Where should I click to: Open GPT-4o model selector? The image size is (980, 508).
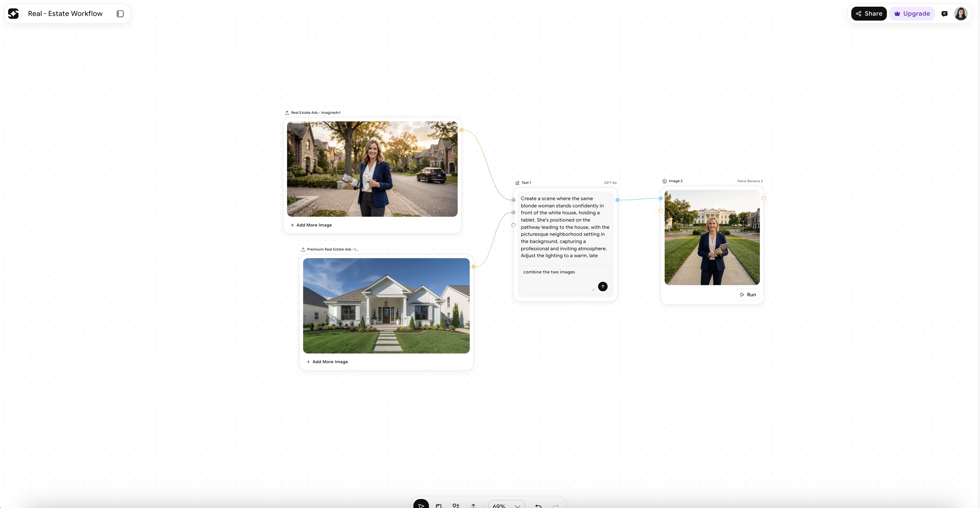(610, 183)
